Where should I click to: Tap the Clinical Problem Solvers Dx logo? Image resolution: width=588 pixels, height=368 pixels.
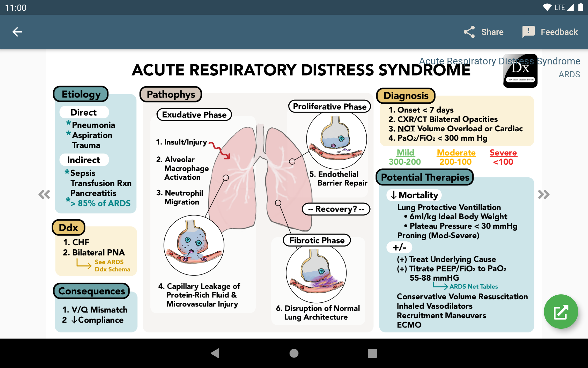point(520,71)
